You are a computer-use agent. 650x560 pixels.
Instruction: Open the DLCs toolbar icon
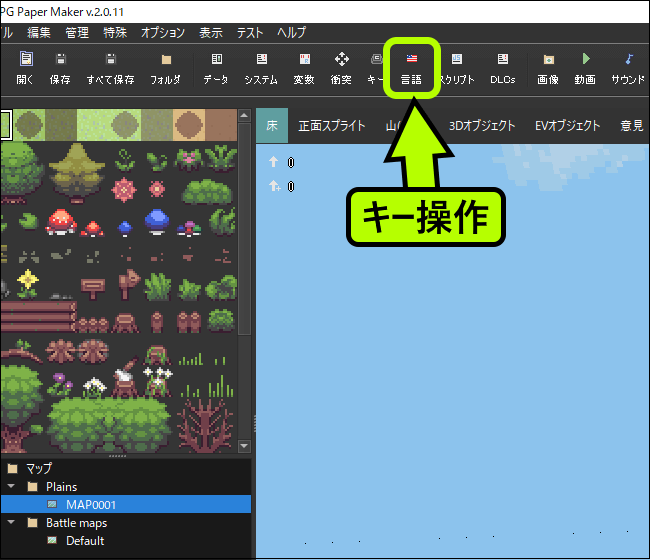[503, 67]
